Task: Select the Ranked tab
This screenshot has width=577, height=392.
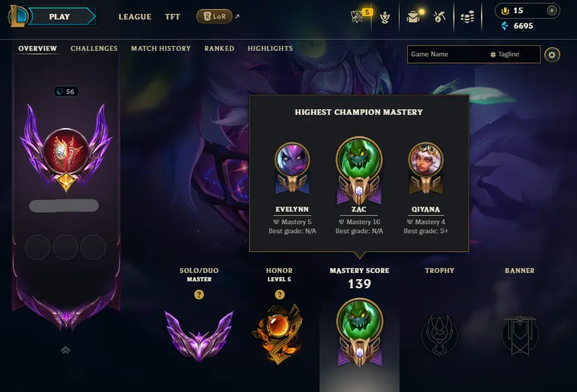Action: pos(219,48)
